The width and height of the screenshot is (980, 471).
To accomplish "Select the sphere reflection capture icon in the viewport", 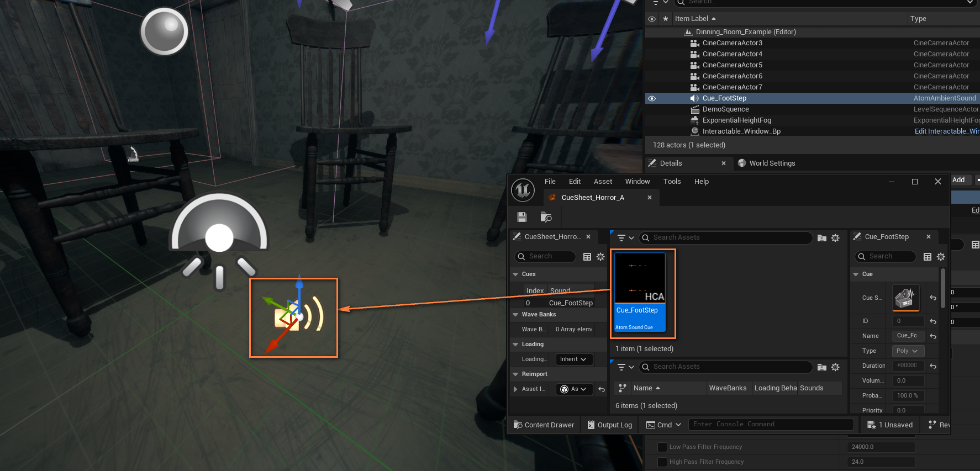I will click(x=164, y=31).
